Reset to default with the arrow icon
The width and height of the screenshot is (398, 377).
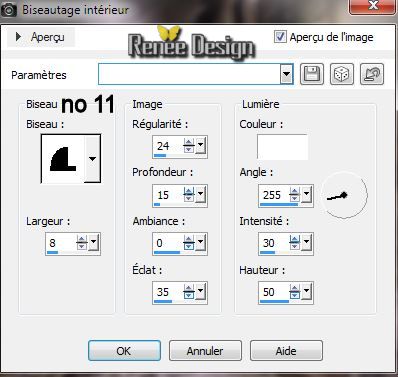click(x=372, y=74)
